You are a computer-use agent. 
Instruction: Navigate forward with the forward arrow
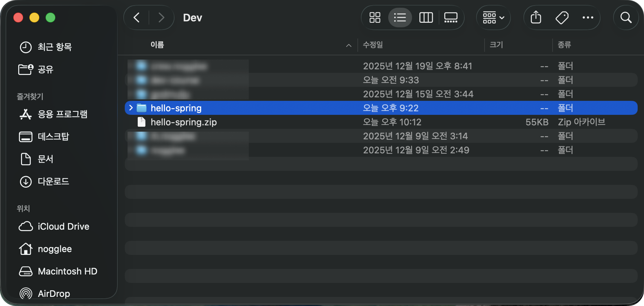click(x=161, y=18)
